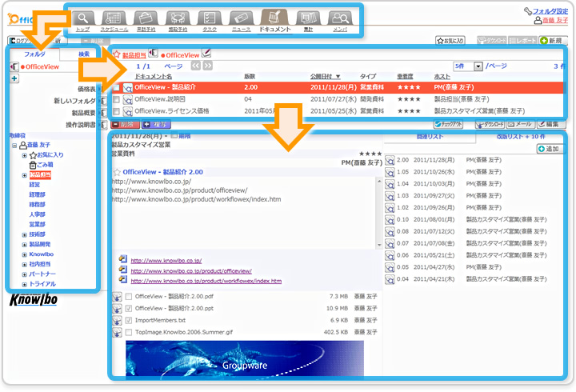Open version 1.05 preview icon in revision list
Screen dimensions: 576x392
pos(390,172)
